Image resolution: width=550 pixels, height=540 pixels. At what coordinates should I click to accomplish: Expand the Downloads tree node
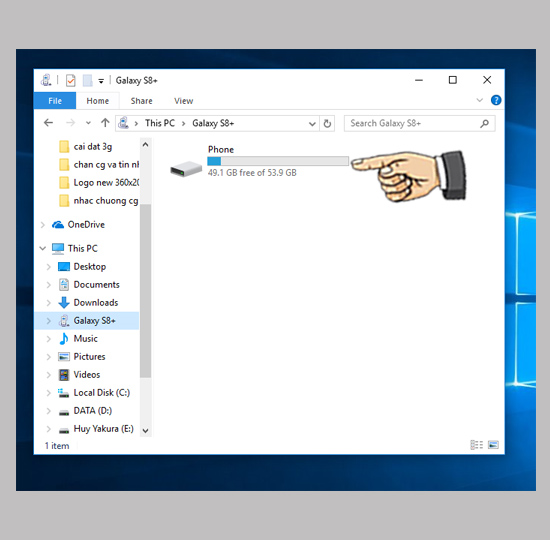[48, 302]
